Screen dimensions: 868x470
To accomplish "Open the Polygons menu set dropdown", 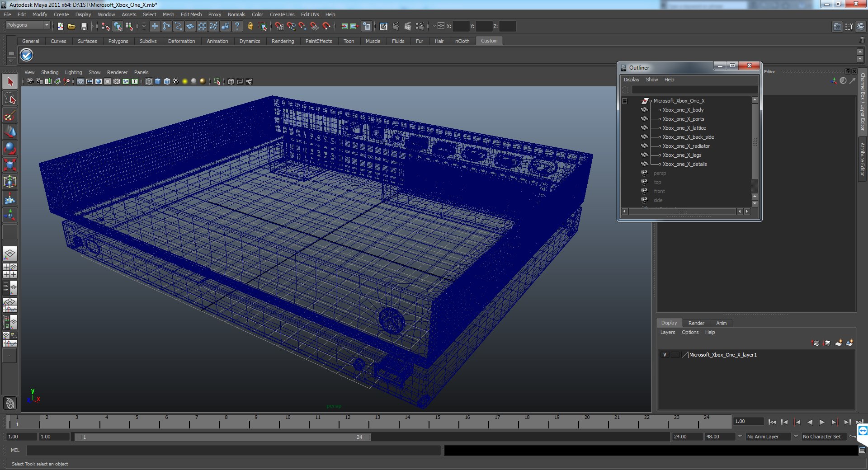I will [27, 25].
